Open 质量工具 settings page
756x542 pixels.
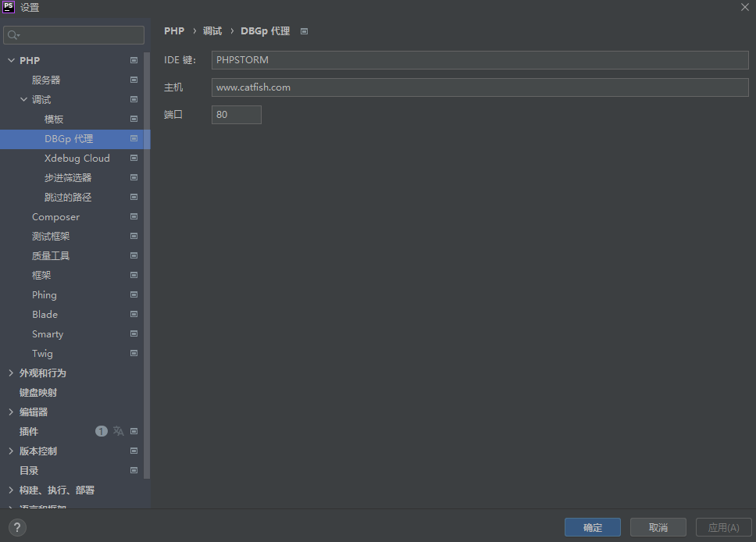click(x=51, y=256)
